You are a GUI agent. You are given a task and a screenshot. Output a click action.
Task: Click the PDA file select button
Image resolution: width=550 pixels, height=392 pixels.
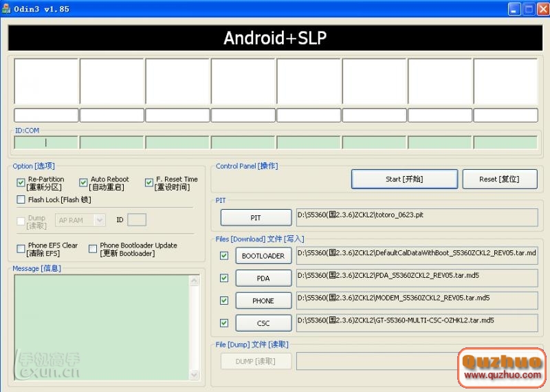point(263,279)
